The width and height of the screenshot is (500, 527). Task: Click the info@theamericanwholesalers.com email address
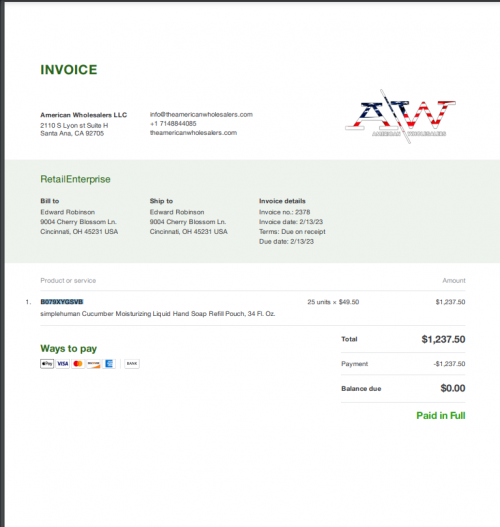click(x=201, y=115)
